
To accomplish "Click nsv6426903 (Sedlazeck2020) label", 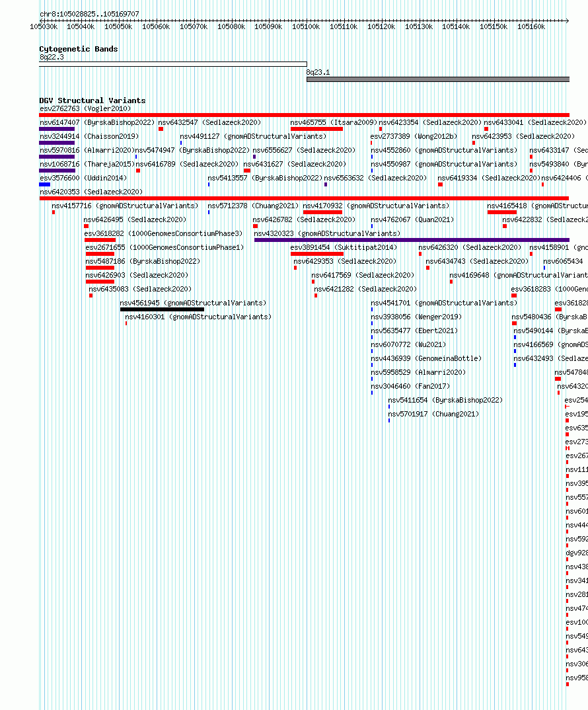I will pos(137,275).
